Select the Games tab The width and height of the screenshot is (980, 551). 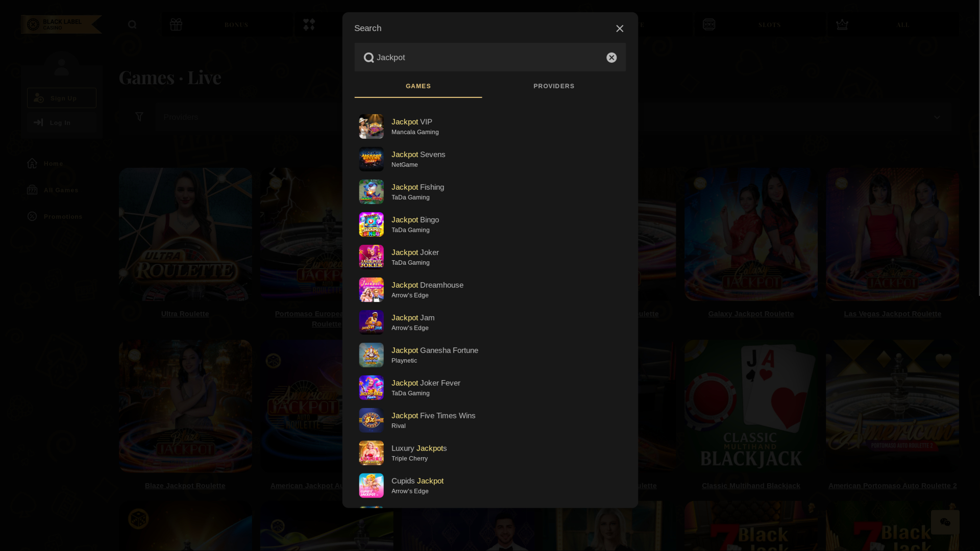(x=418, y=86)
